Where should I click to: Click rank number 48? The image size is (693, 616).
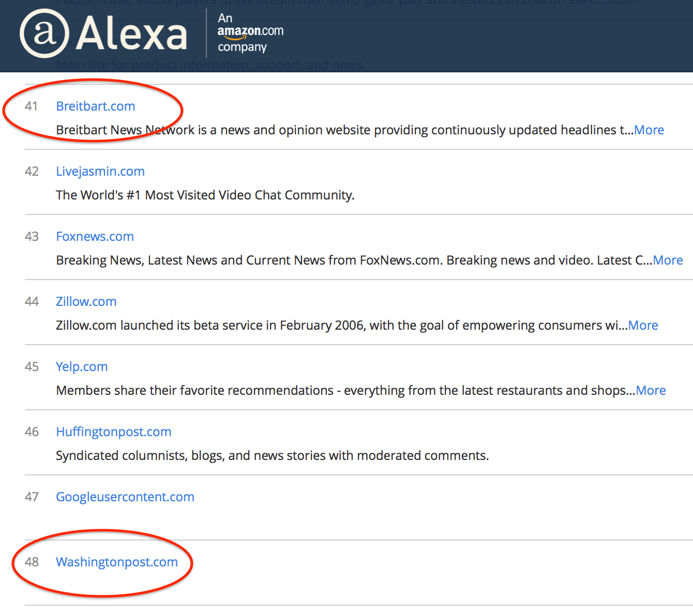(x=32, y=562)
